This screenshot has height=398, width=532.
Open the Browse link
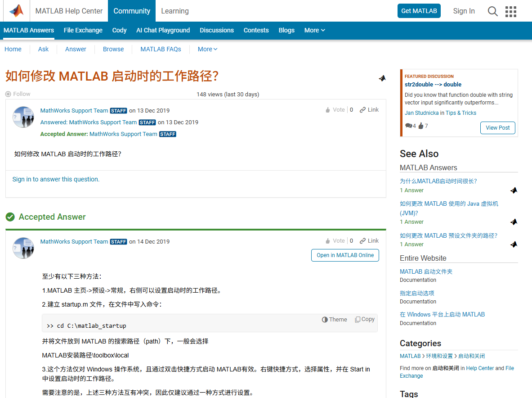pos(113,49)
